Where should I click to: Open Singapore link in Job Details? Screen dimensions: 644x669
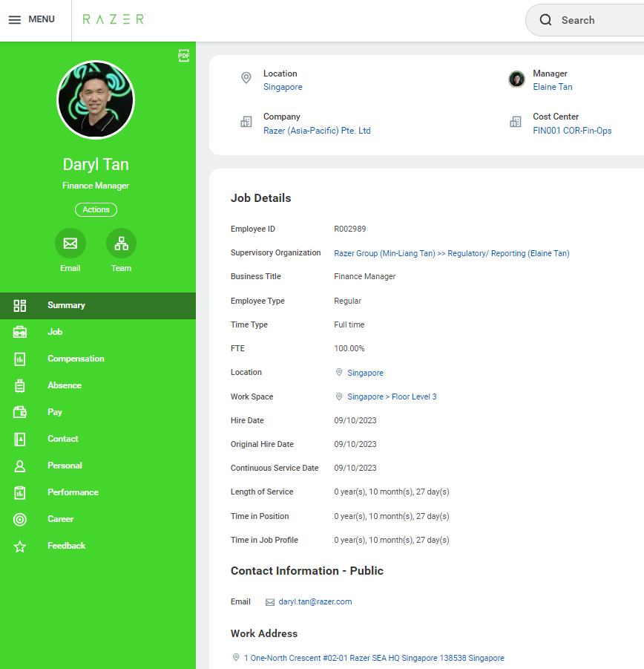coord(365,373)
